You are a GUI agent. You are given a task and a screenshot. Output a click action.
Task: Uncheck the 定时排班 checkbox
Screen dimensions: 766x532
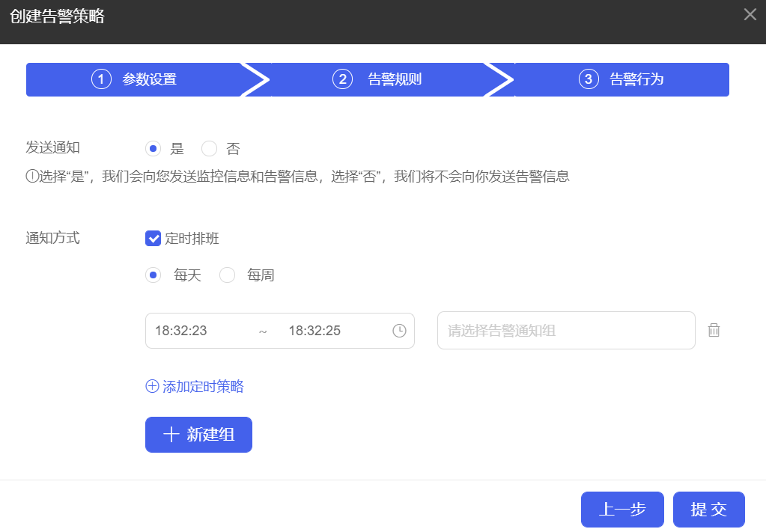click(153, 238)
